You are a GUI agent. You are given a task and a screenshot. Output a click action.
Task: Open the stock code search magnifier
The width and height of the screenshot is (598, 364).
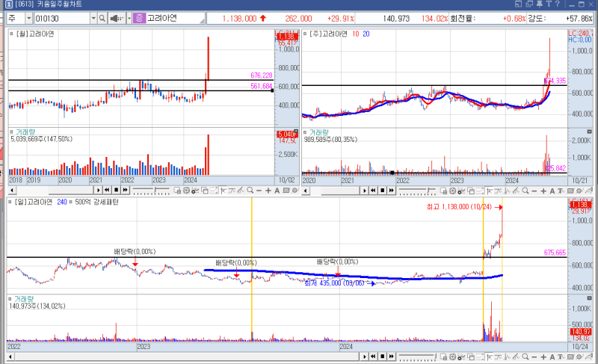click(x=102, y=18)
